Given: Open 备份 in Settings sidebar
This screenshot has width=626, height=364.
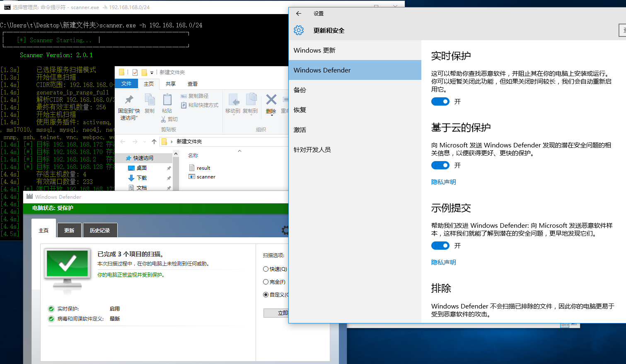Looking at the screenshot, I should click(x=355, y=90).
